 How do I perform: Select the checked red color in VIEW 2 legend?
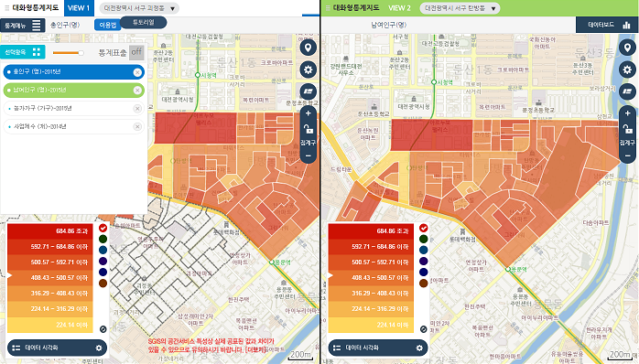tap(424, 228)
